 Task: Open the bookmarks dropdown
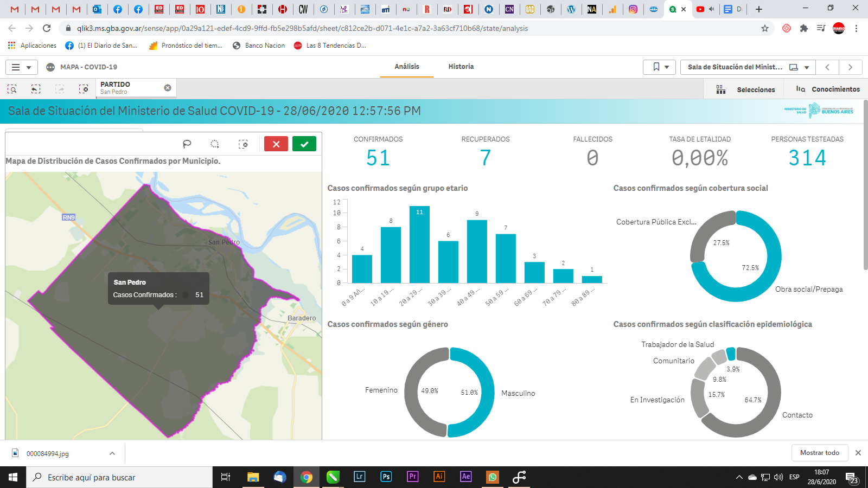click(x=659, y=67)
